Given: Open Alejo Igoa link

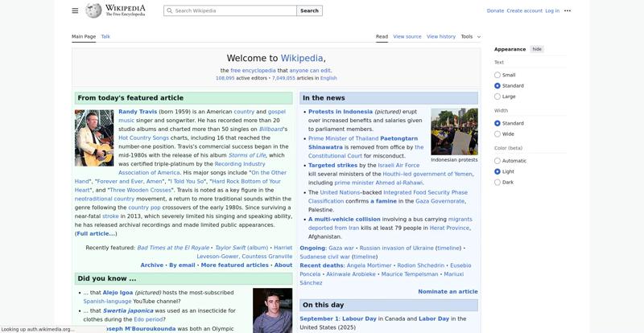Looking at the screenshot, I should point(118,293).
